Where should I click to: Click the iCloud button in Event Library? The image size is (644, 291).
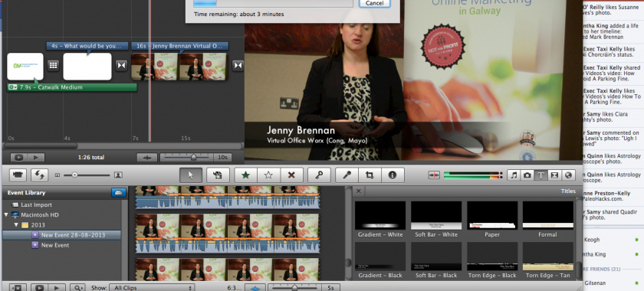[x=119, y=192]
